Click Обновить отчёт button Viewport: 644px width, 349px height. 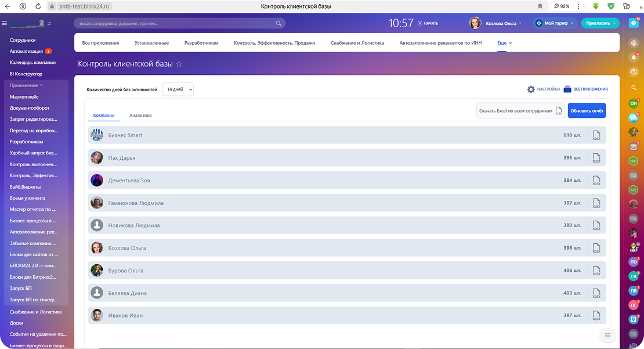tap(587, 110)
